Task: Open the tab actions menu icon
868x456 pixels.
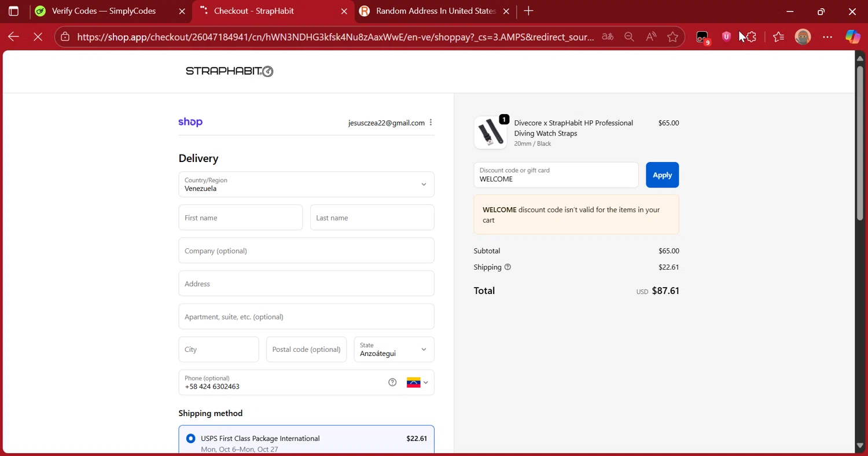Action: click(x=13, y=11)
